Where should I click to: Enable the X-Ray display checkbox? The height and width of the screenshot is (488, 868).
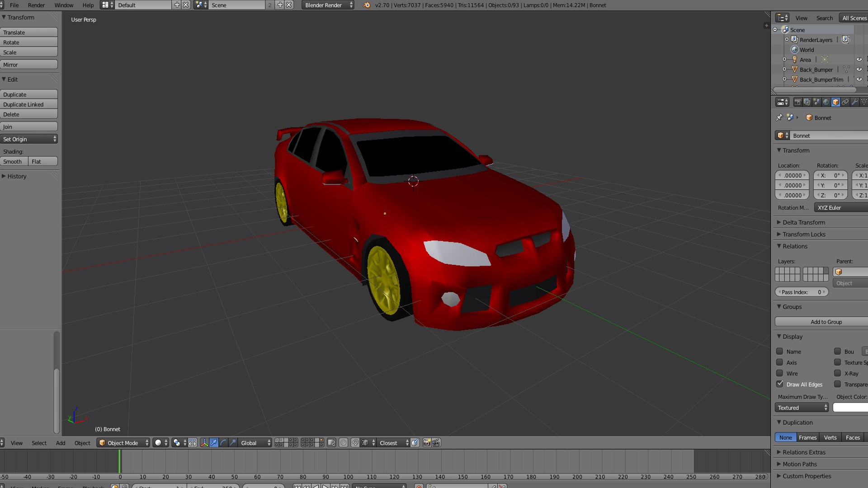837,373
